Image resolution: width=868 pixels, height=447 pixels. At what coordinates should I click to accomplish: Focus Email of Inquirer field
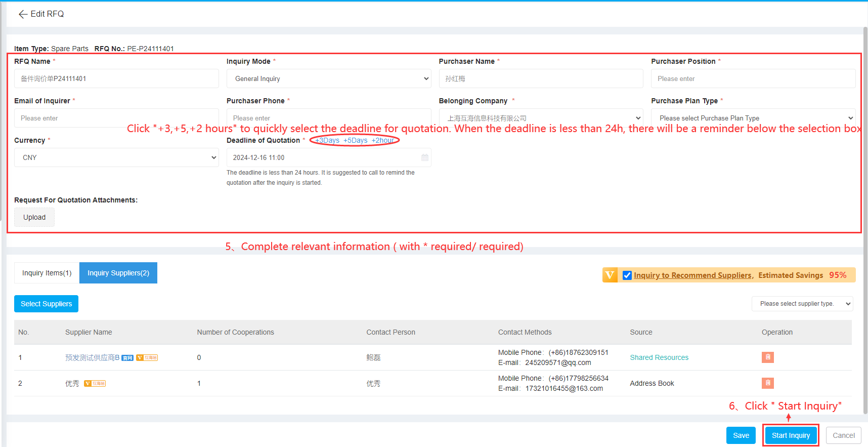(x=116, y=118)
